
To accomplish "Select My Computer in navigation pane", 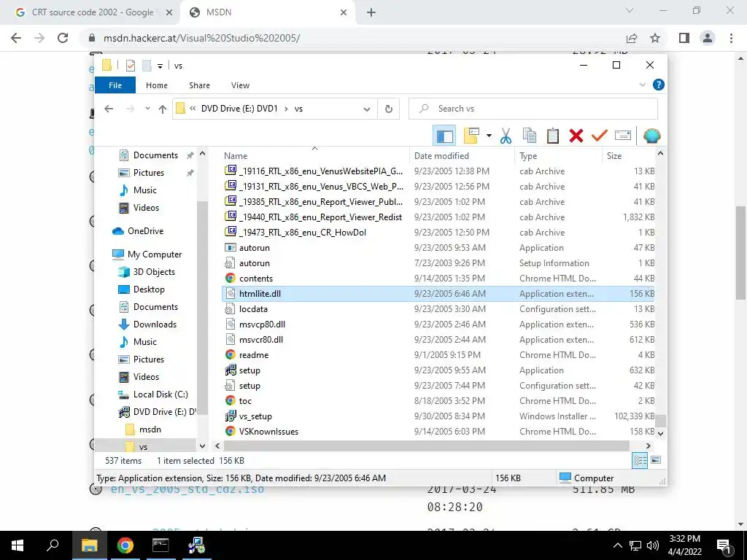I will (x=155, y=254).
